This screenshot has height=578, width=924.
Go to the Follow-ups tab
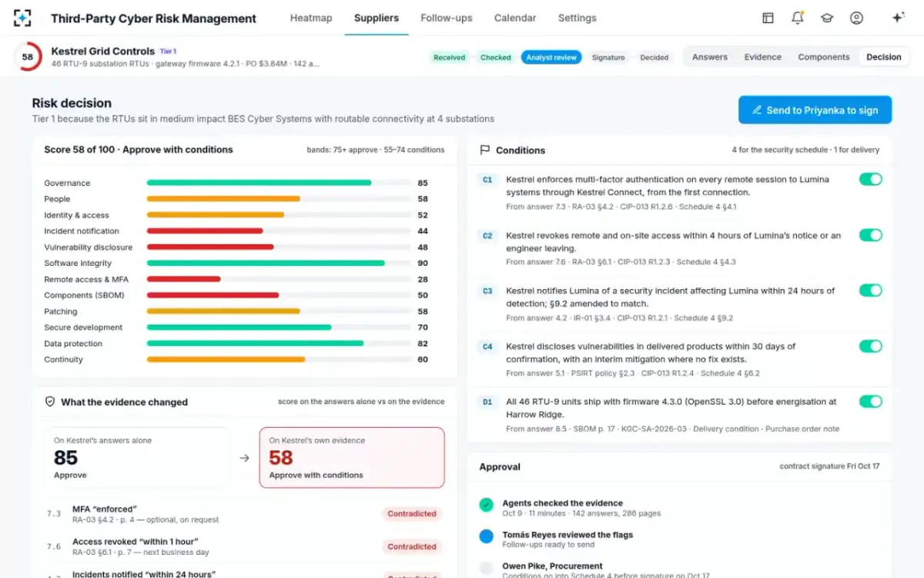pos(447,18)
